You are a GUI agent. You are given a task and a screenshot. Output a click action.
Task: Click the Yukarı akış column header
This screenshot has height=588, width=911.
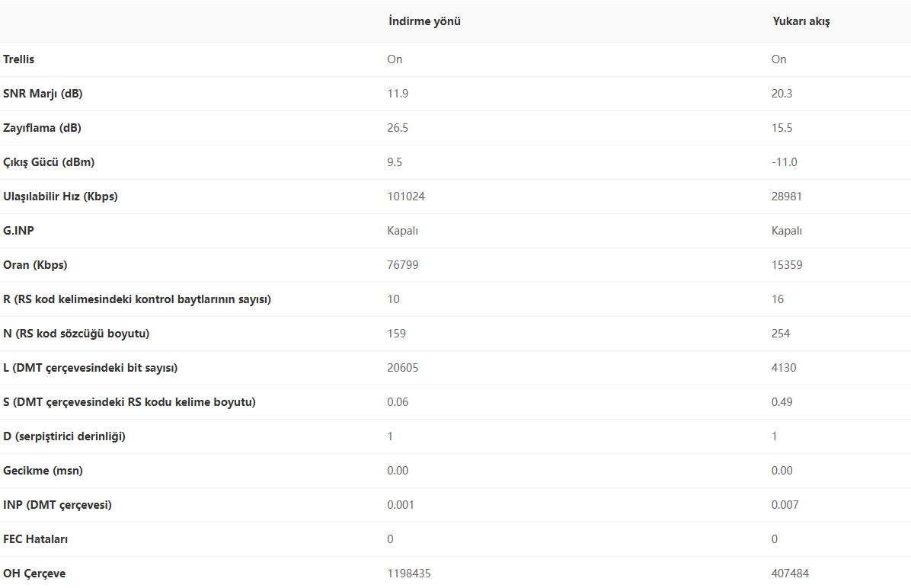[x=801, y=21]
